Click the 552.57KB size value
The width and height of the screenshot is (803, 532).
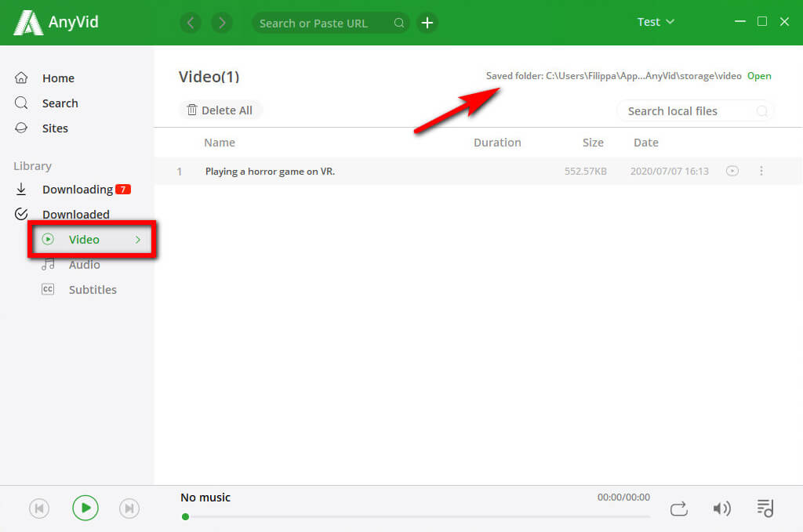click(x=585, y=172)
